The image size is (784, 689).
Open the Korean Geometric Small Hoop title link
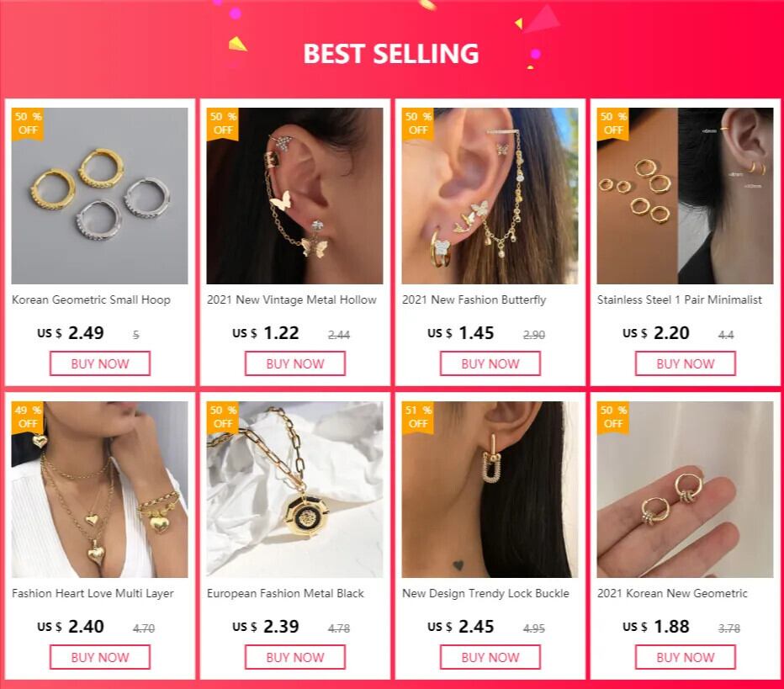(91, 300)
